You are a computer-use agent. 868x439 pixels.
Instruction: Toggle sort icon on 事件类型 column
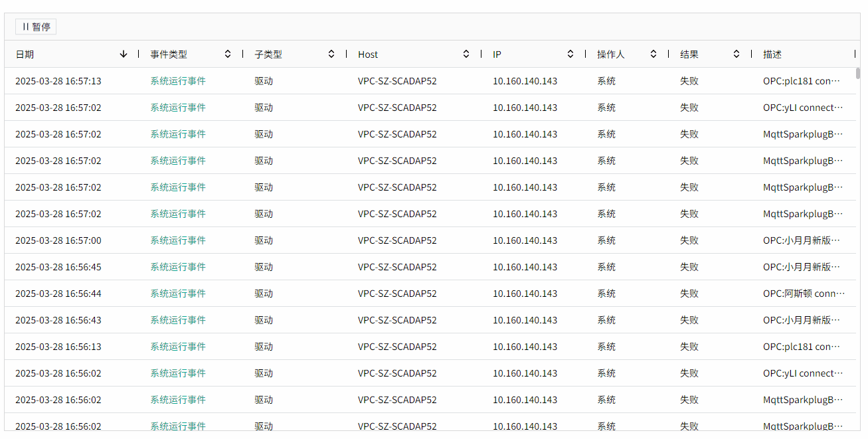(x=228, y=54)
